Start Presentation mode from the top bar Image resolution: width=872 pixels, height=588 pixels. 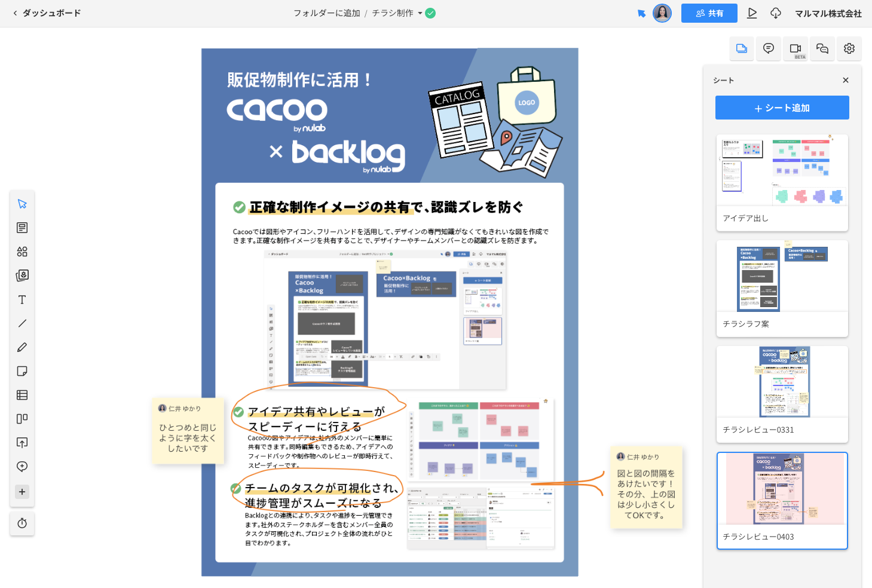pos(752,13)
